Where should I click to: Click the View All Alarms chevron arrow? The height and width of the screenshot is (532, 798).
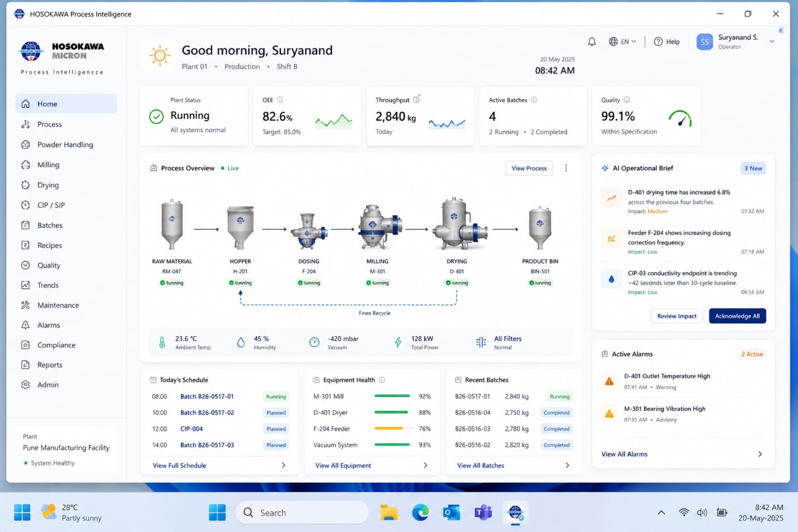tap(760, 454)
